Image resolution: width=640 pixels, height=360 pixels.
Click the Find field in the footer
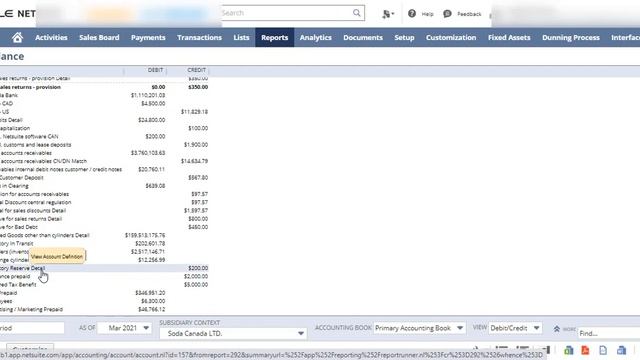point(609,333)
